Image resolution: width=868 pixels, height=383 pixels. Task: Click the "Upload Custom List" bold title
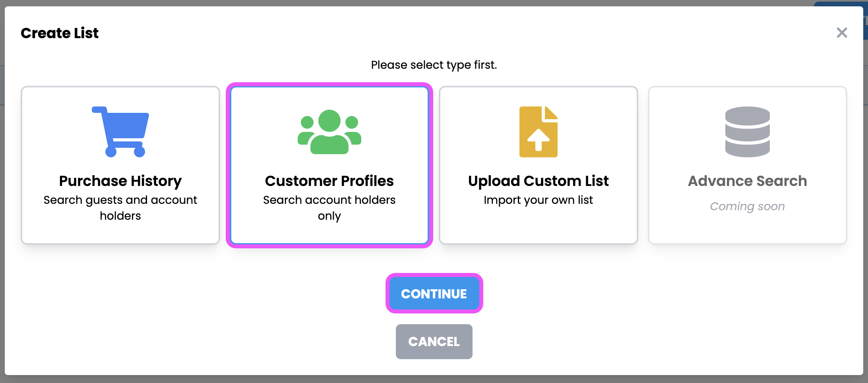[538, 181]
